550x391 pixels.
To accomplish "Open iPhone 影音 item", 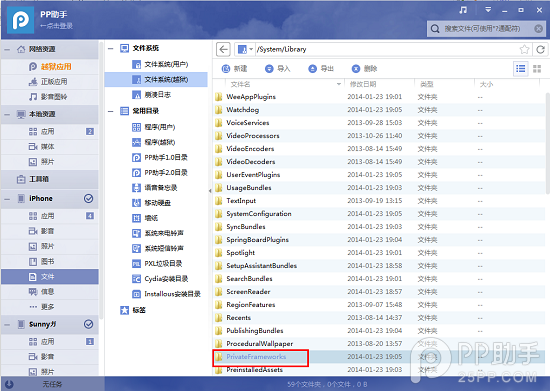I will [50, 231].
